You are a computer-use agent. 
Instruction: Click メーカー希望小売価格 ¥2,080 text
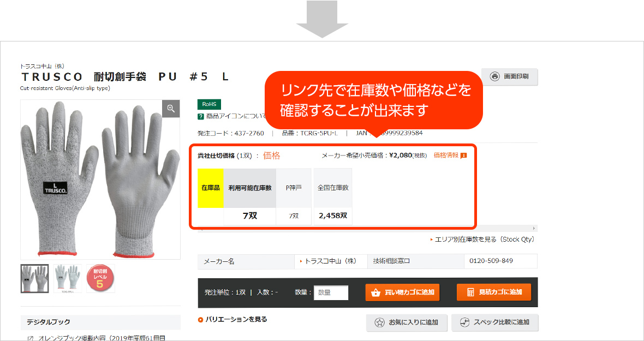[x=374, y=155]
